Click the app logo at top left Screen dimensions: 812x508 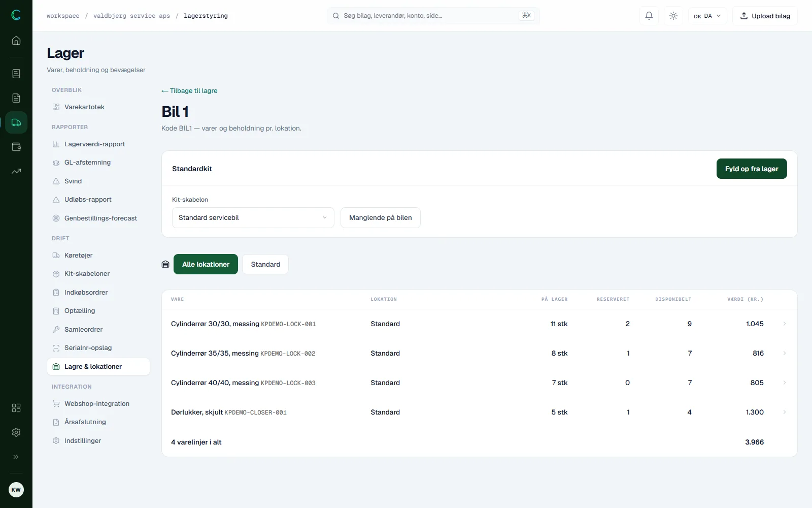16,15
